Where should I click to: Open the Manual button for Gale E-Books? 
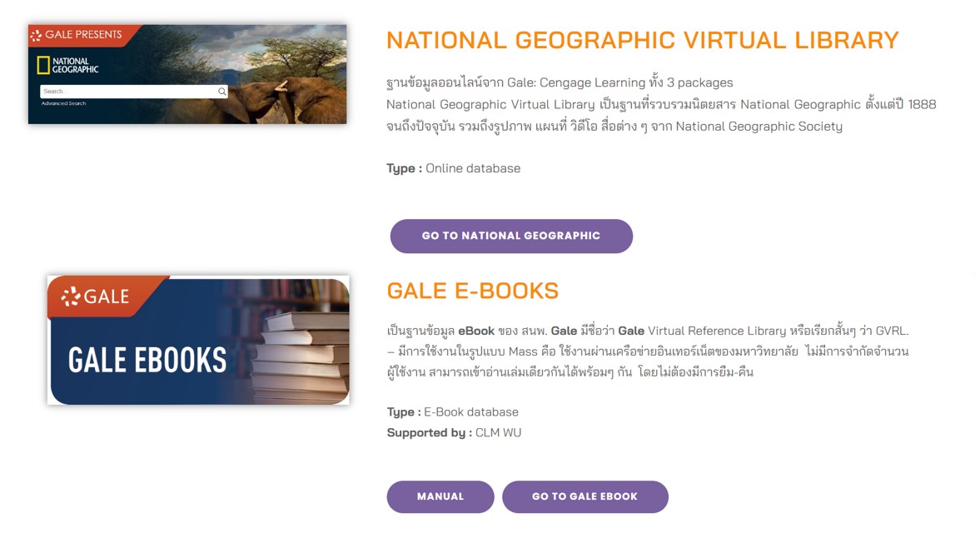[440, 496]
